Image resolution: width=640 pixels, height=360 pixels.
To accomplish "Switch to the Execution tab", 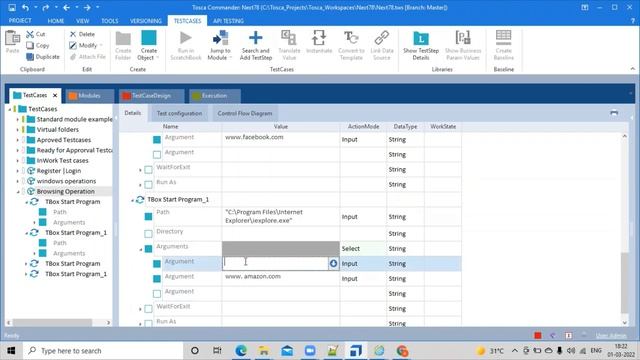I will pos(214,96).
